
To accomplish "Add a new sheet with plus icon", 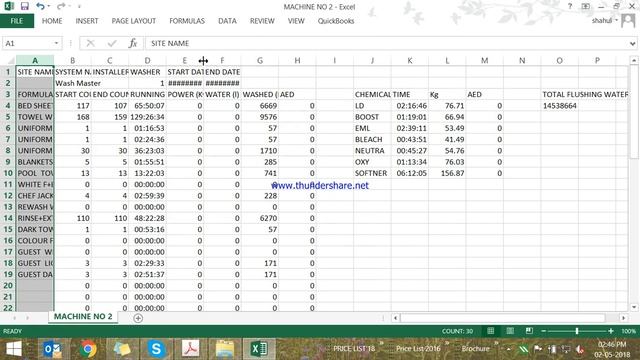I will pyautogui.click(x=138, y=318).
